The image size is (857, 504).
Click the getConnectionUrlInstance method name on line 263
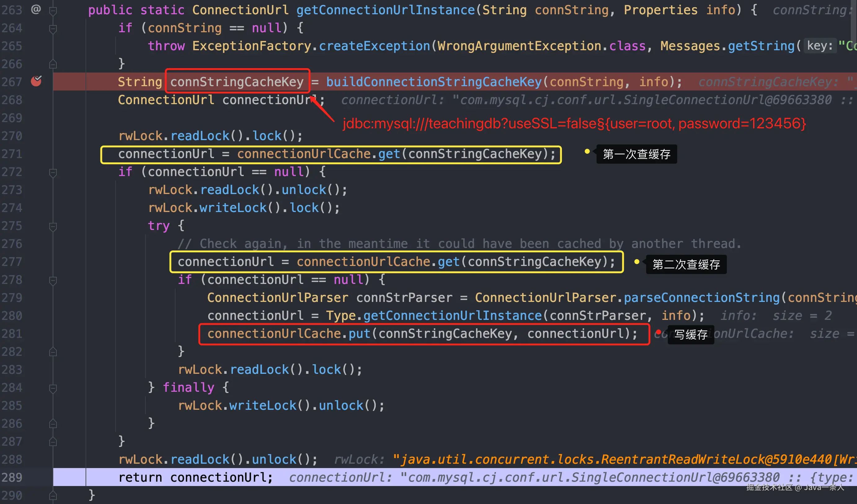point(385,10)
